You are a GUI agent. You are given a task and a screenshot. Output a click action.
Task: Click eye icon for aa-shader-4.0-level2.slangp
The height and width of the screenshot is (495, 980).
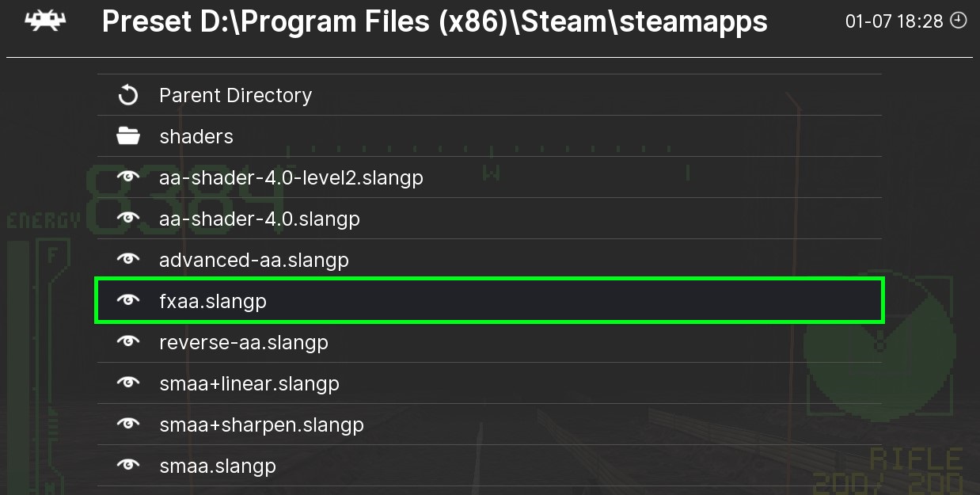127,177
